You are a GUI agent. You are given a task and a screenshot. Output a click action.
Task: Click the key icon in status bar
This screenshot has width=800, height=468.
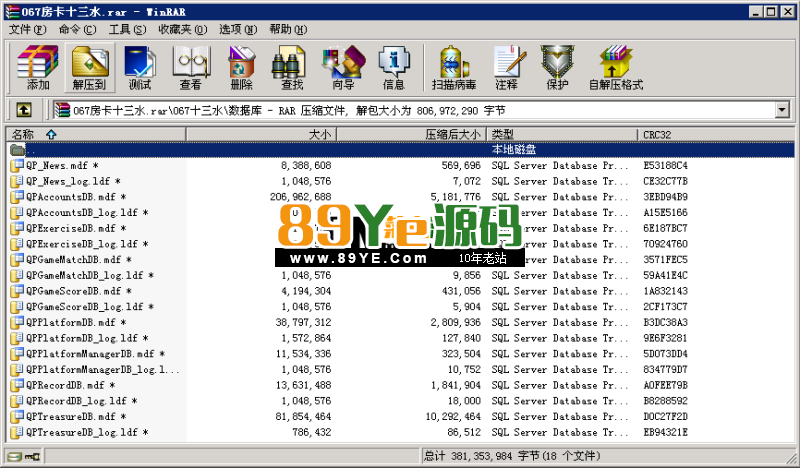[32, 456]
